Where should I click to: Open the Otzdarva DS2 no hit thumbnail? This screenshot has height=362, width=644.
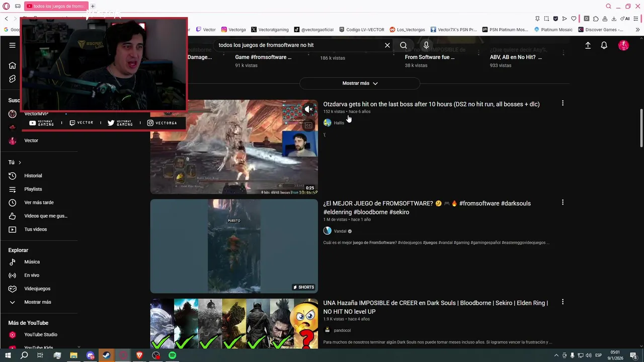234,147
